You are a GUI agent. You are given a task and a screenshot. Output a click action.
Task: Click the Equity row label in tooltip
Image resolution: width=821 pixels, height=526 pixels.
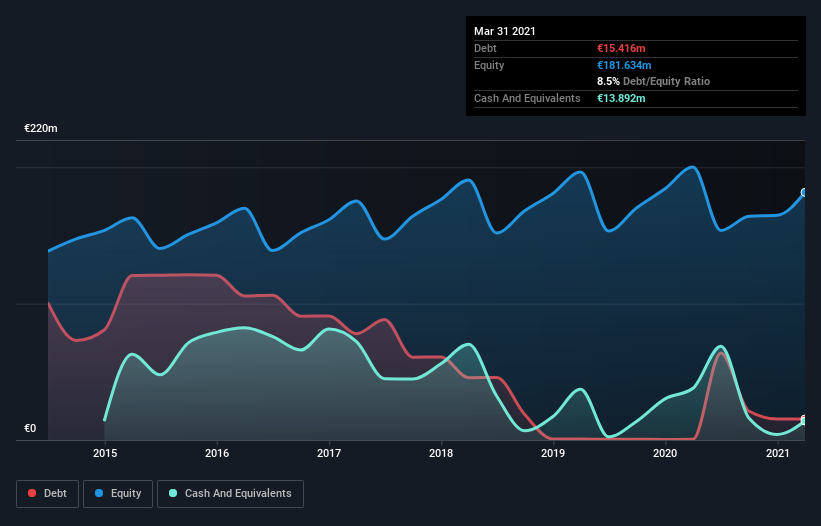[x=489, y=65]
